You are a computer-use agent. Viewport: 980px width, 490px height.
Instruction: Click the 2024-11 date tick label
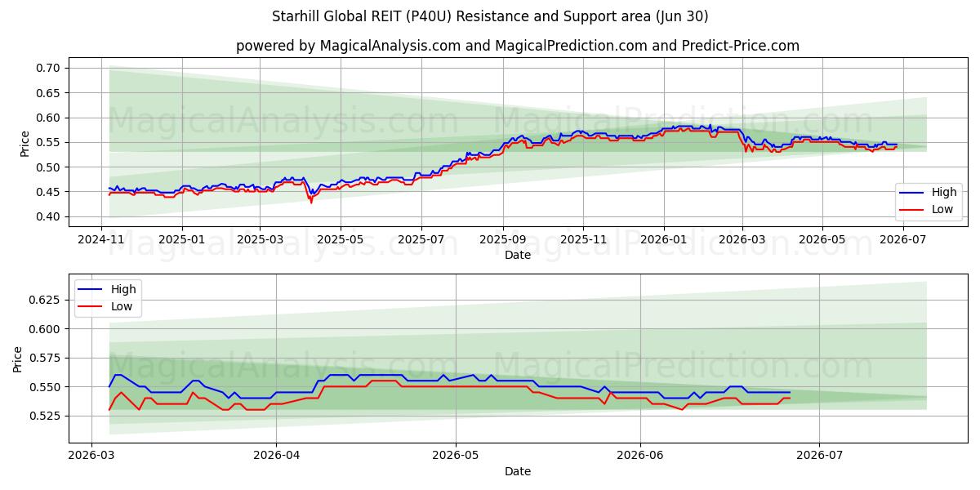pos(100,239)
